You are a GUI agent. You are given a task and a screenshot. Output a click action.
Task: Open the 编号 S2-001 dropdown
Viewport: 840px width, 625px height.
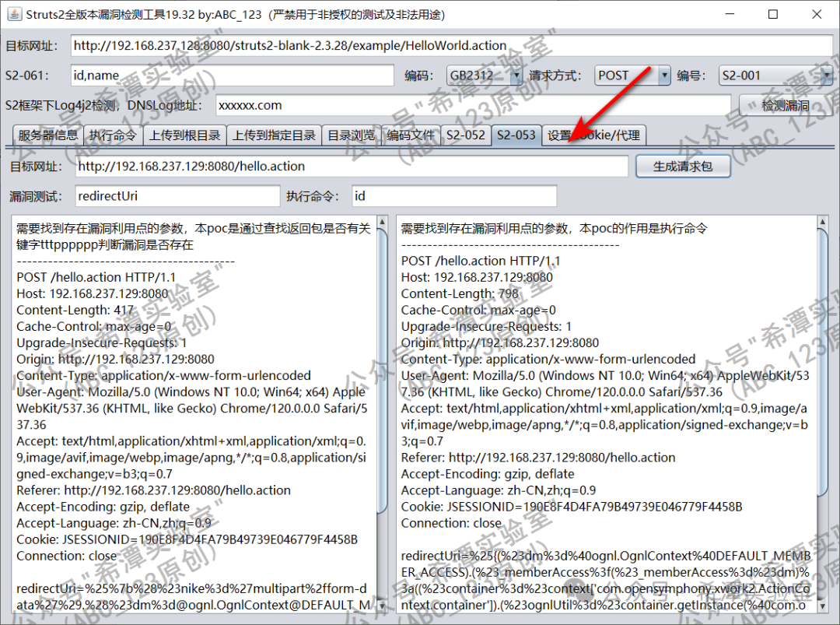(775, 75)
